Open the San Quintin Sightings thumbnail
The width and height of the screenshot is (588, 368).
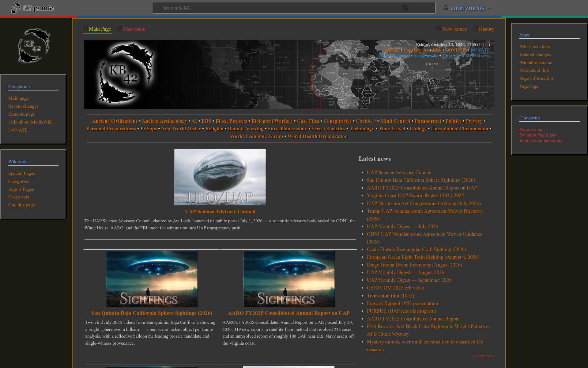152,279
